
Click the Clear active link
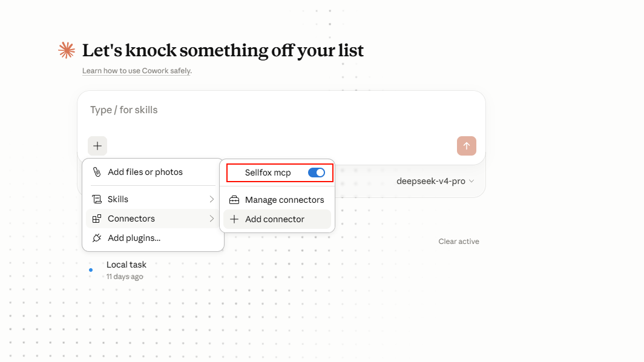point(459,242)
